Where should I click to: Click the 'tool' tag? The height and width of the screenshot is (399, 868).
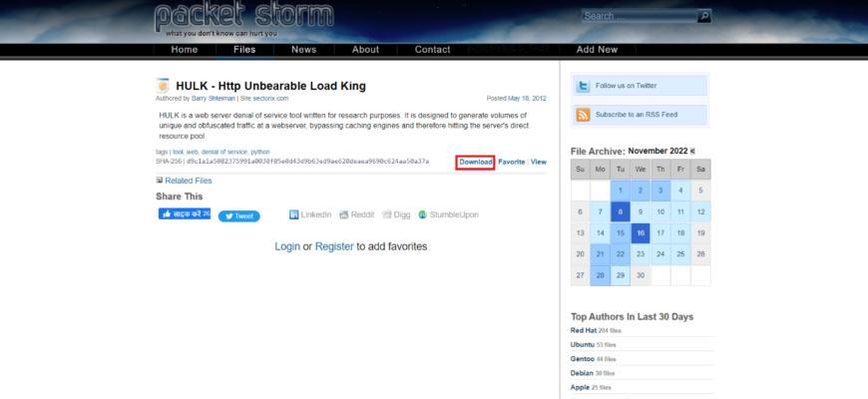pyautogui.click(x=178, y=152)
